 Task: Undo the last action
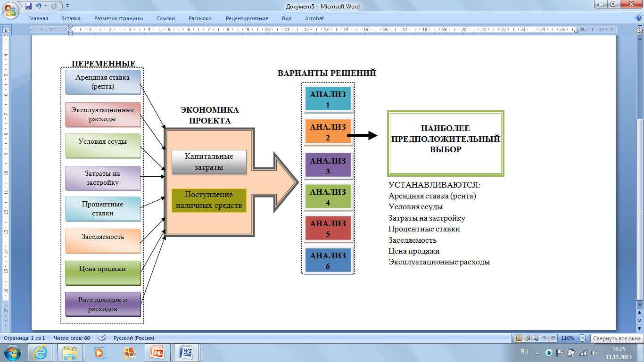(38, 6)
